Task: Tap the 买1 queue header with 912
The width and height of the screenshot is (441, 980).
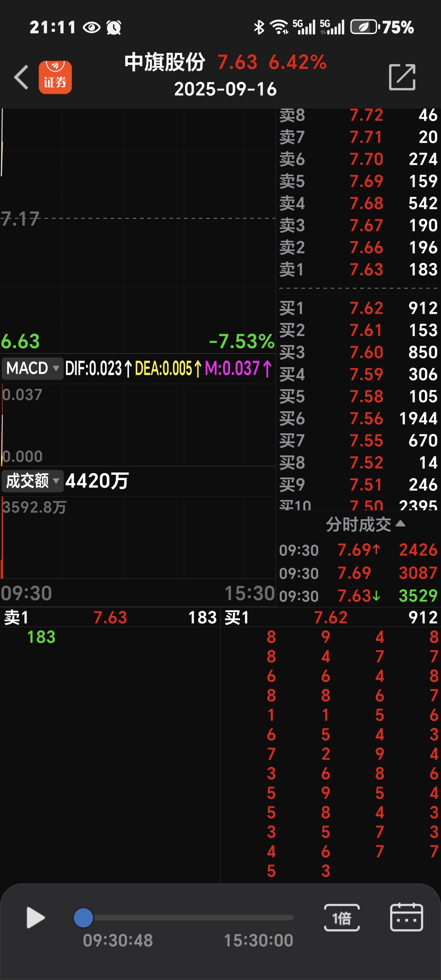Action: click(x=331, y=617)
